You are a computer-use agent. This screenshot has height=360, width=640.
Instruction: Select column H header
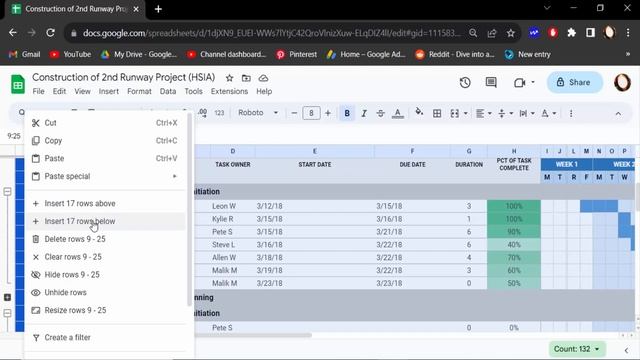[x=514, y=151]
